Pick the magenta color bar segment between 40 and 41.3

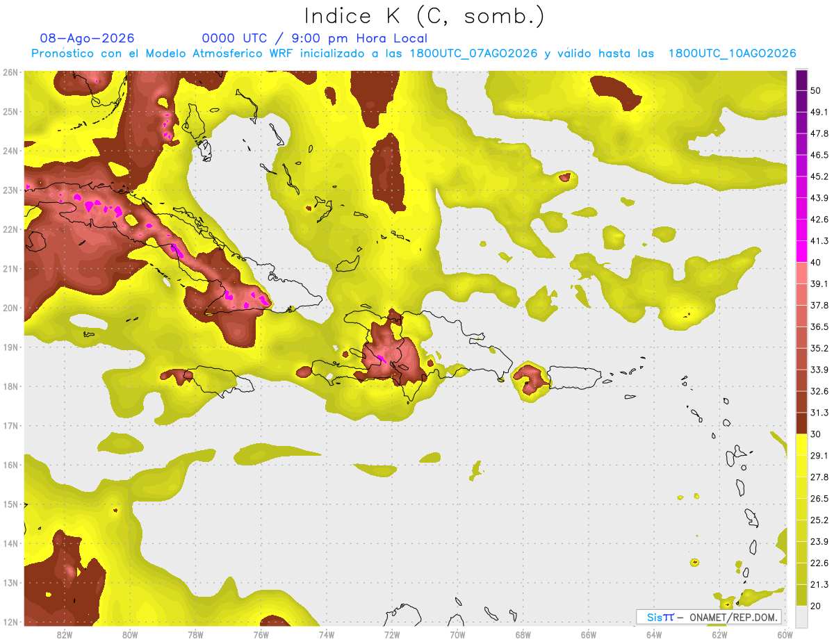tap(801, 251)
